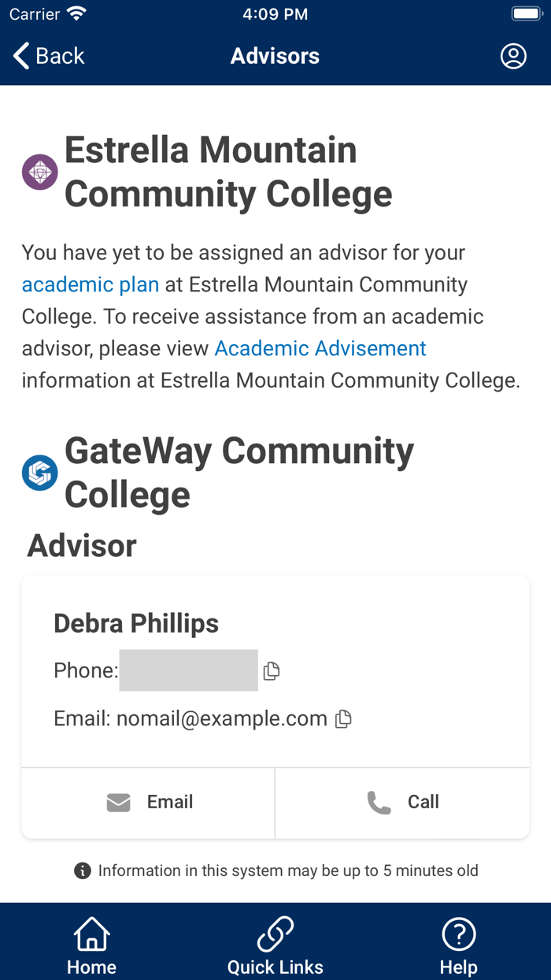Tap the battery indicator in the status bar
The width and height of the screenshot is (551, 980).
(526, 13)
